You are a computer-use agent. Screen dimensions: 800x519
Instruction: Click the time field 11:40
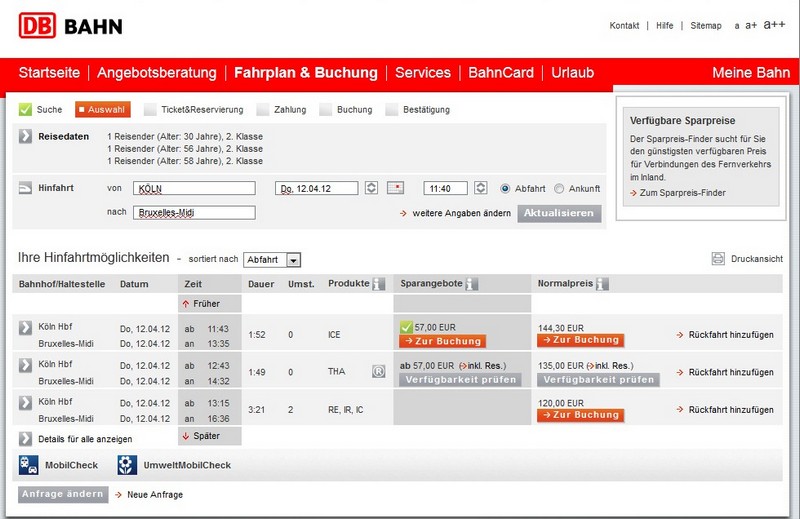[x=445, y=188]
